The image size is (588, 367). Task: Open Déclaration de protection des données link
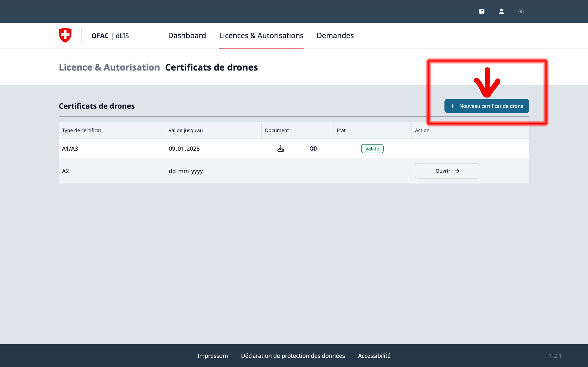pyautogui.click(x=293, y=356)
